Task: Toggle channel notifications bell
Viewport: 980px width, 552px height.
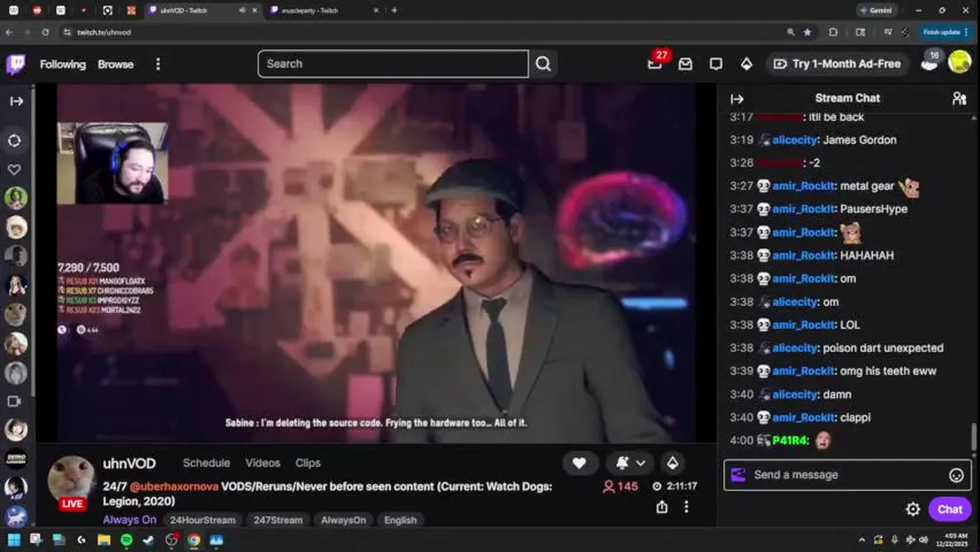Action: [622, 463]
